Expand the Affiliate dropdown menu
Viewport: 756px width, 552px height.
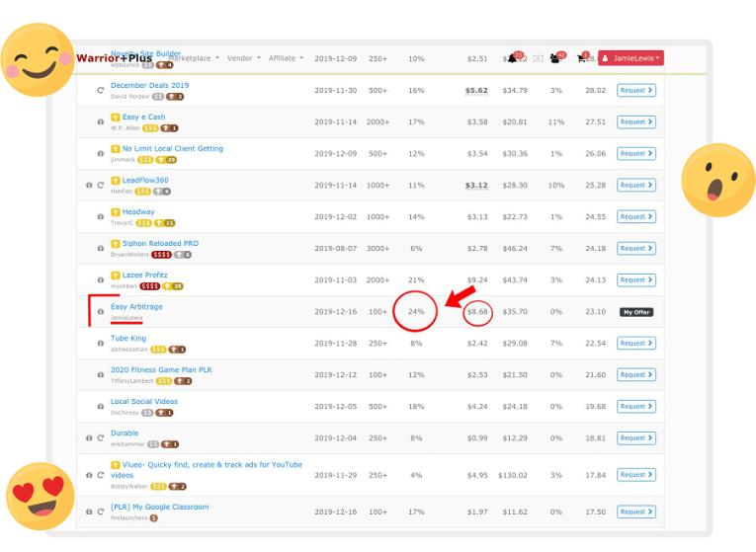[286, 58]
